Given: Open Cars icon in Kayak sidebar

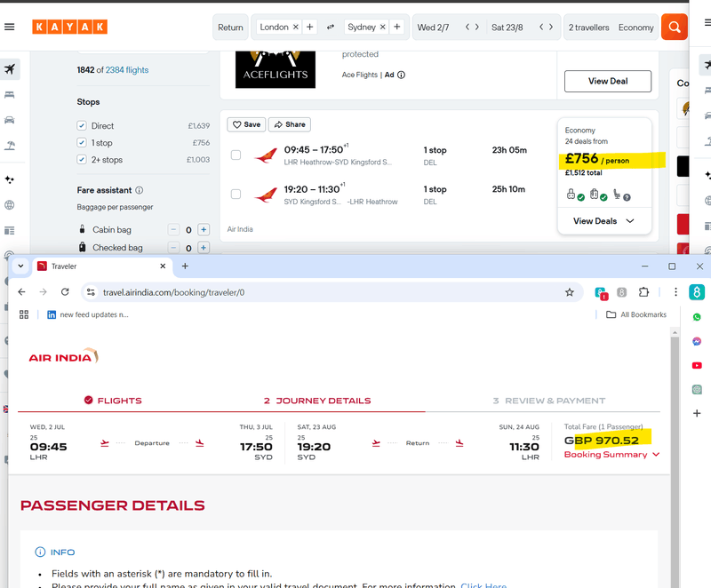Looking at the screenshot, I should pos(10,120).
